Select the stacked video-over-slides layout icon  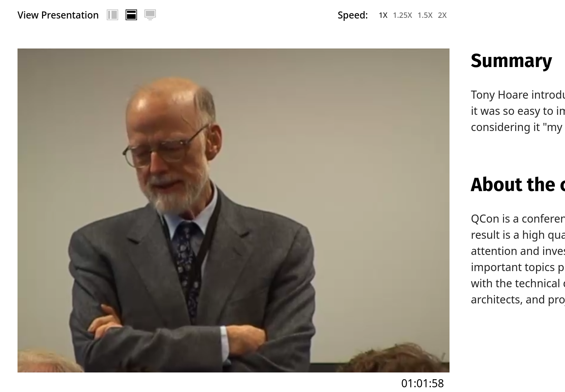131,15
